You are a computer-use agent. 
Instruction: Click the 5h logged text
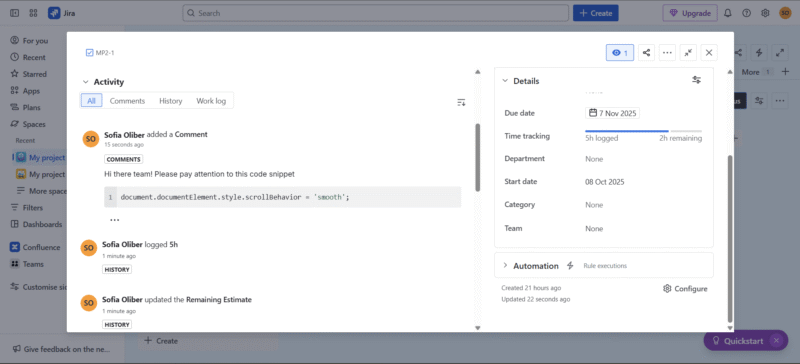click(602, 138)
